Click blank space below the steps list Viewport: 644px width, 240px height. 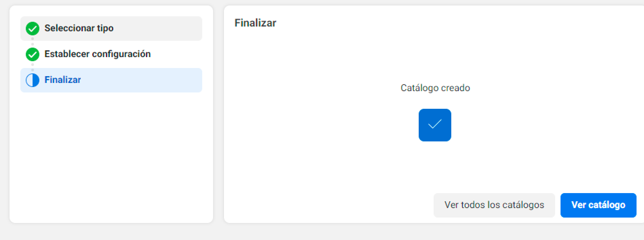tap(111, 156)
